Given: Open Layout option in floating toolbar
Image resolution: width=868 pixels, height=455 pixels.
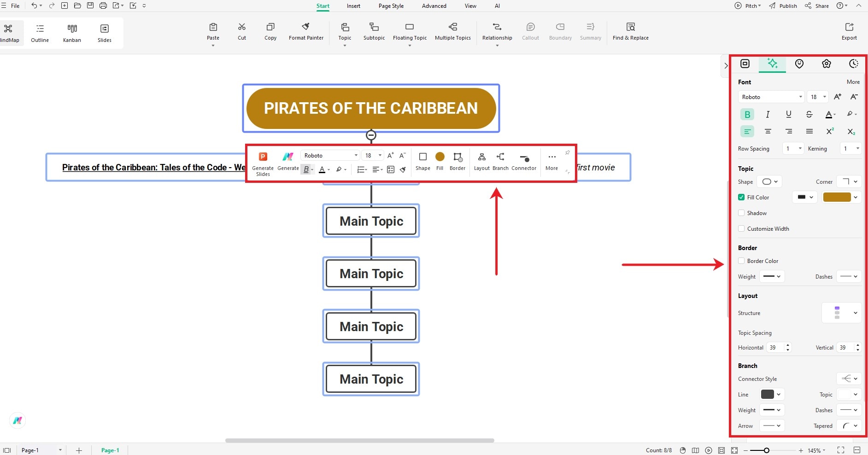Looking at the screenshot, I should coord(482,161).
